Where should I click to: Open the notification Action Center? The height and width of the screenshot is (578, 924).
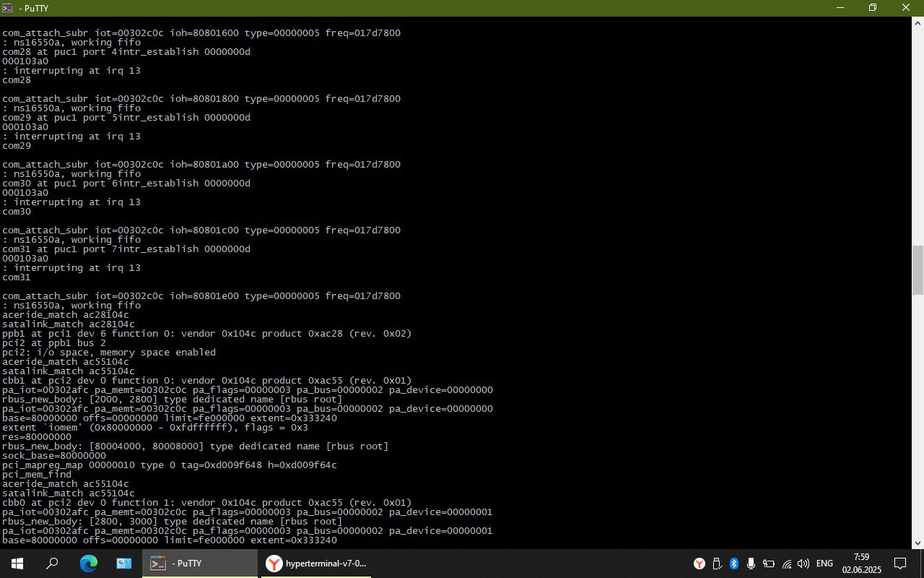pyautogui.click(x=900, y=564)
